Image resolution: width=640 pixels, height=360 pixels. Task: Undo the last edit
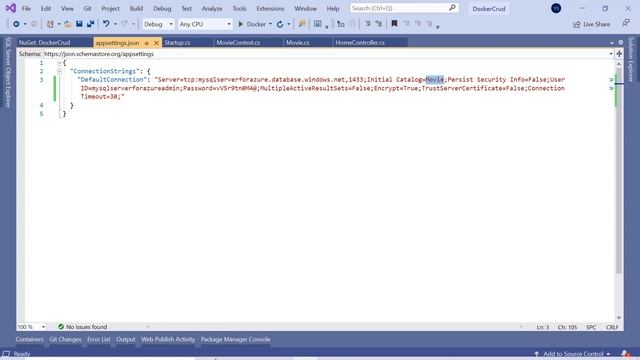click(x=106, y=24)
